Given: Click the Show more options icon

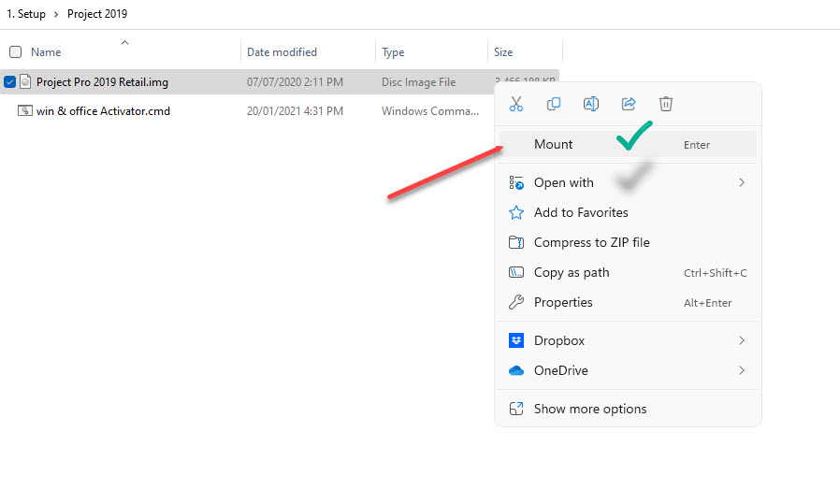Looking at the screenshot, I should point(516,410).
